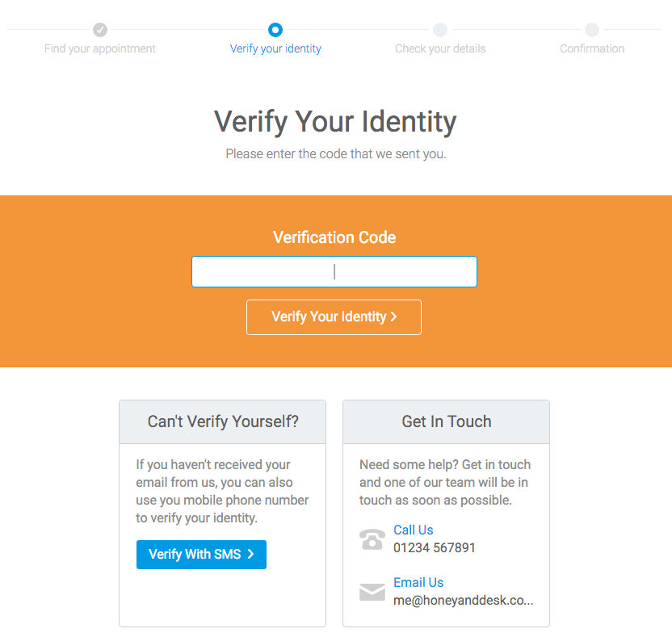This screenshot has height=637, width=672.
Task: Click the phone number 01234 567891
Action: [x=435, y=547]
